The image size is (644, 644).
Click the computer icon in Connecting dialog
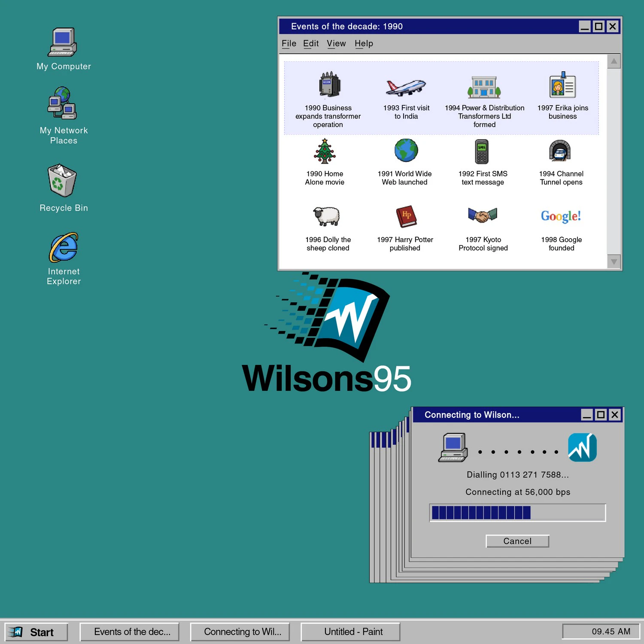[453, 447]
